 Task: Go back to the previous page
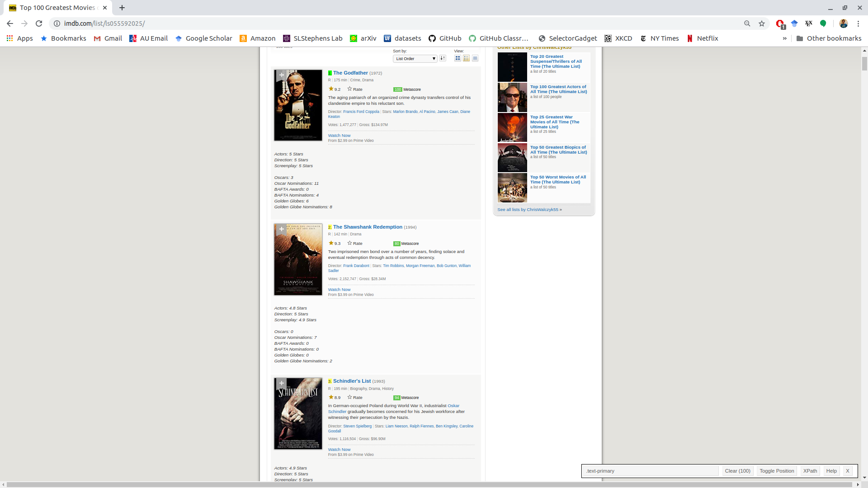pos(10,23)
